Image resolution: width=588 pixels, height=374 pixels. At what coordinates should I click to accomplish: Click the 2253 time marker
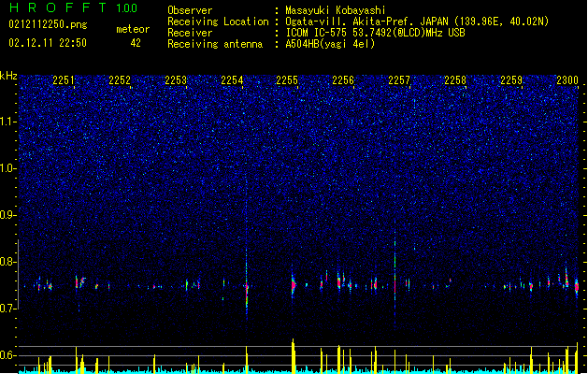[x=176, y=80]
